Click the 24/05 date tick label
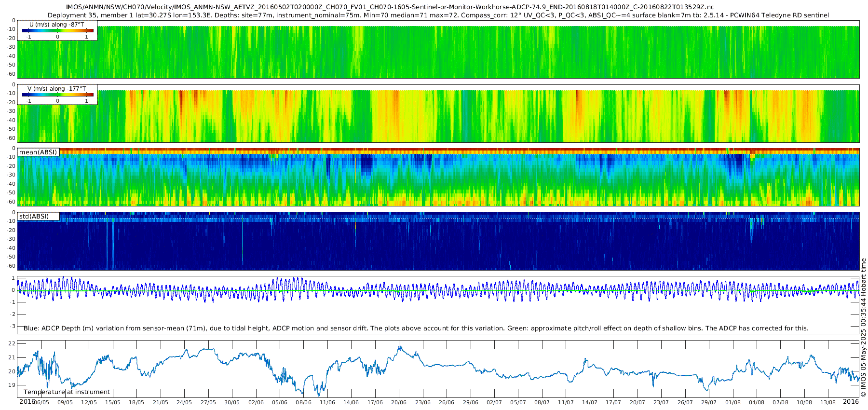Screen dimensions: 868x410 (184, 402)
